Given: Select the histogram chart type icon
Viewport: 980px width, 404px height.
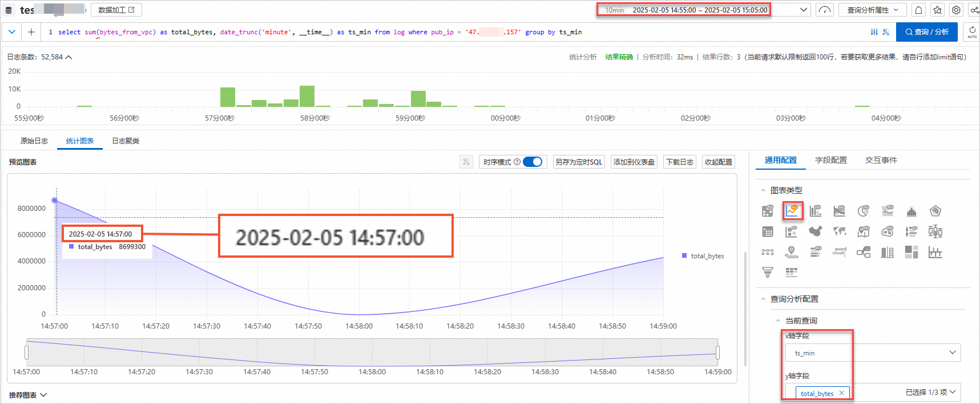Looking at the screenshot, I should pyautogui.click(x=912, y=211).
